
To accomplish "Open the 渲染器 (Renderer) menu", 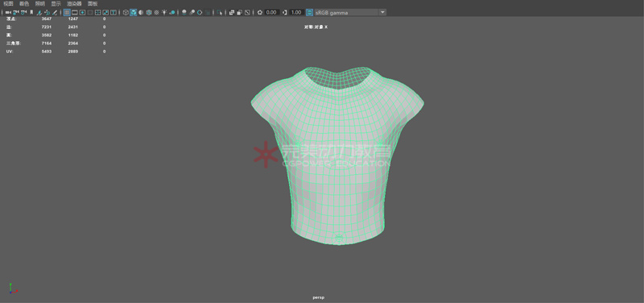I will click(x=74, y=3).
